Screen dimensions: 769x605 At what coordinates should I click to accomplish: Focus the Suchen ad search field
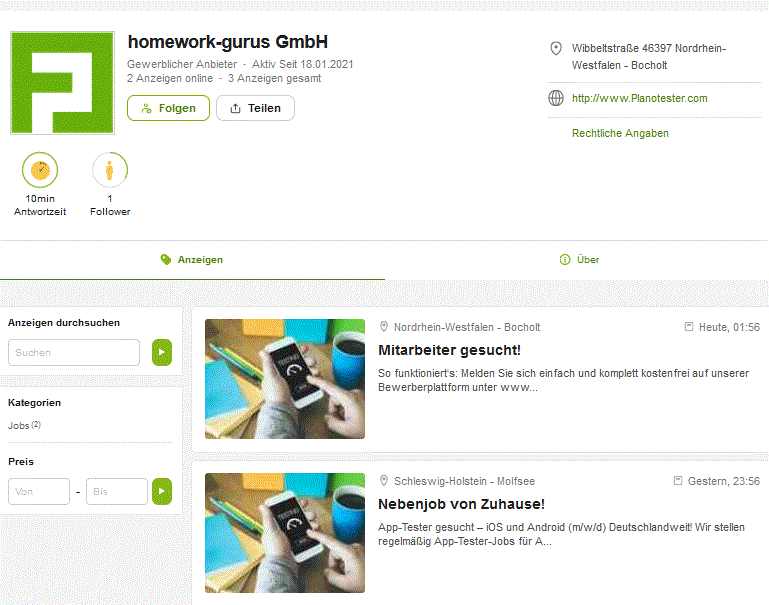(x=74, y=353)
